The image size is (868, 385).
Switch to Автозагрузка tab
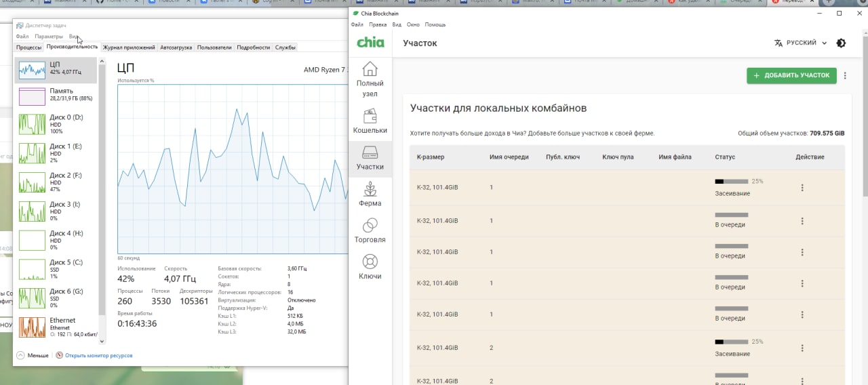click(x=176, y=47)
